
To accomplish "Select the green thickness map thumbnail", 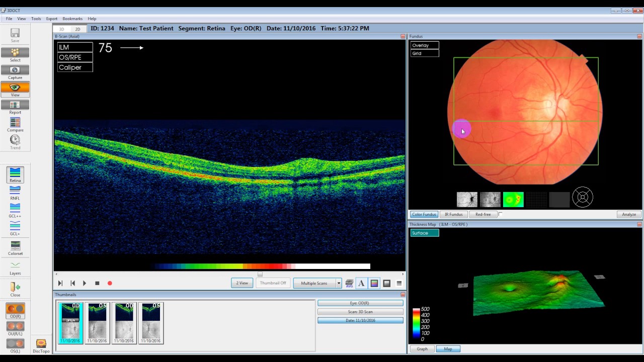I will [513, 200].
